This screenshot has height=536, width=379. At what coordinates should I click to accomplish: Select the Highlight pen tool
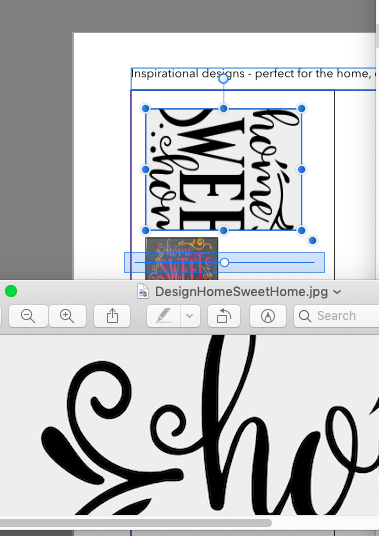(x=164, y=316)
